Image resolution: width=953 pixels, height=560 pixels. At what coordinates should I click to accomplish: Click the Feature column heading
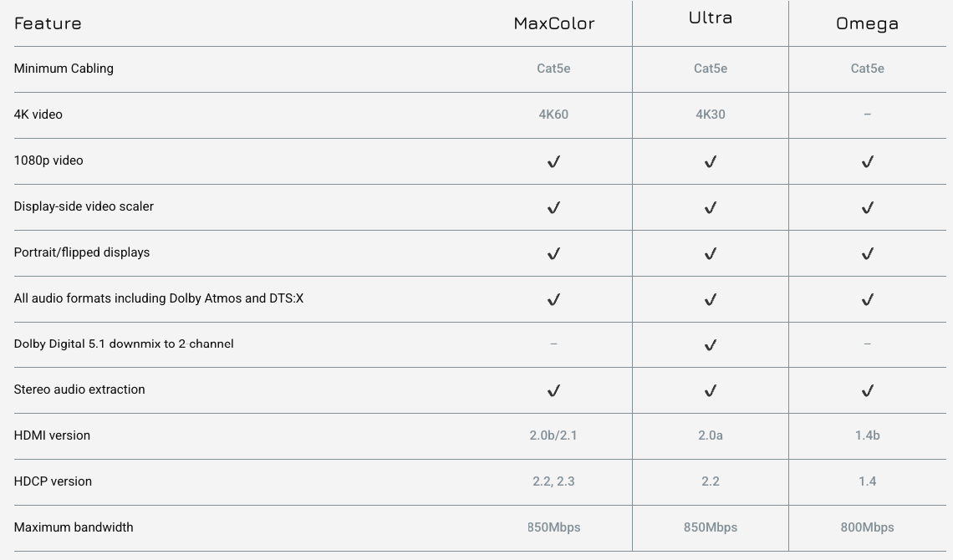[x=48, y=23]
